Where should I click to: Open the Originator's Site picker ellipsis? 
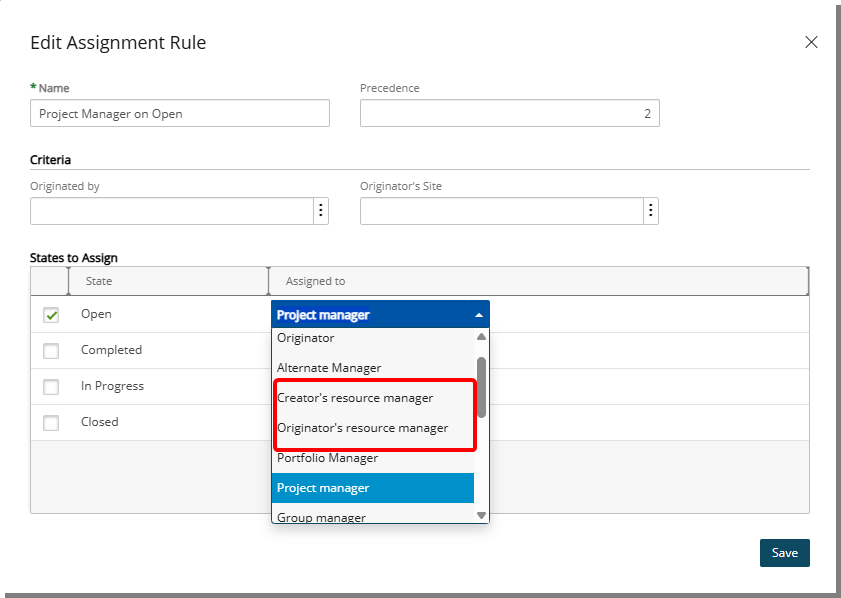click(651, 211)
